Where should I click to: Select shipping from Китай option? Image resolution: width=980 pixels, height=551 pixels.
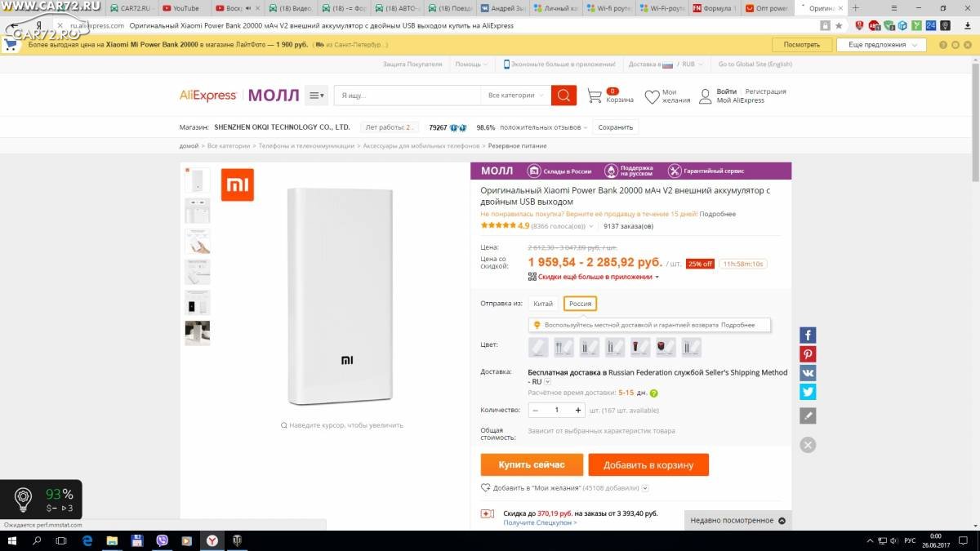point(543,304)
